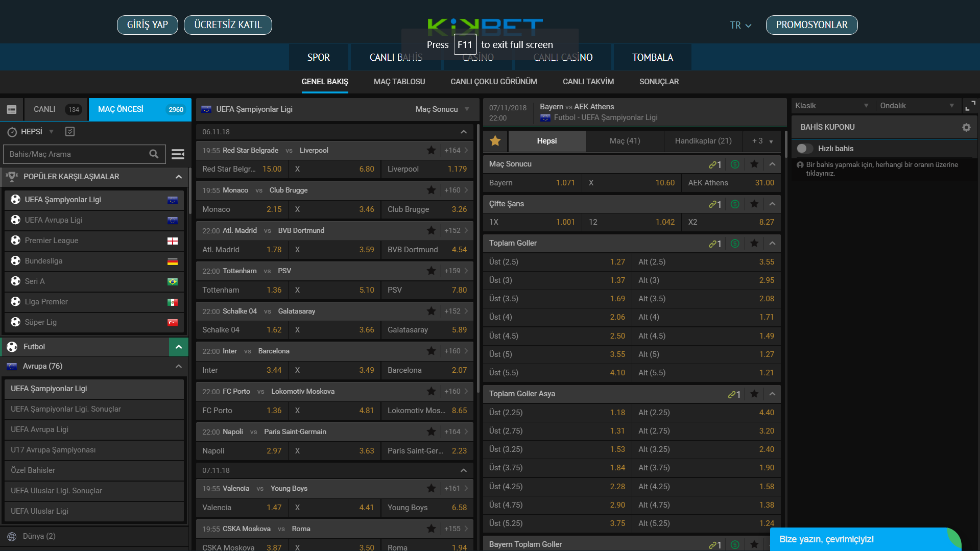Bet on Liverpool at 1.179
980x551 pixels.
(x=427, y=169)
